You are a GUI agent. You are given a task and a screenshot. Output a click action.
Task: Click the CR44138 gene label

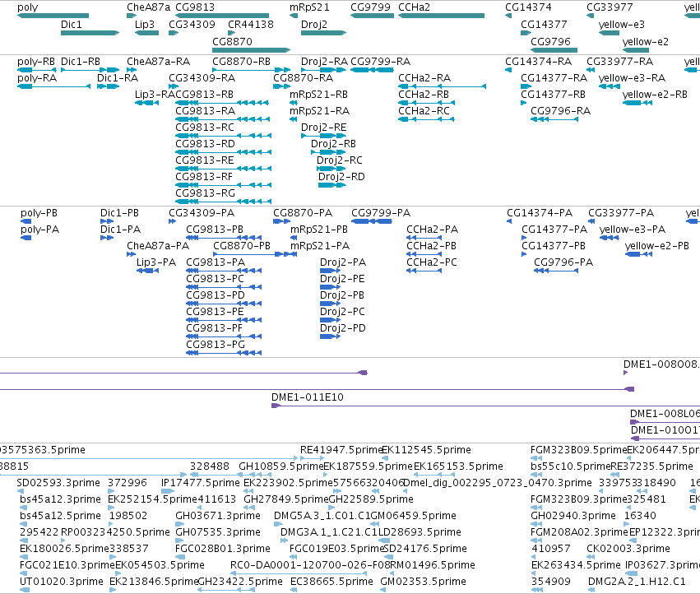pos(251,24)
